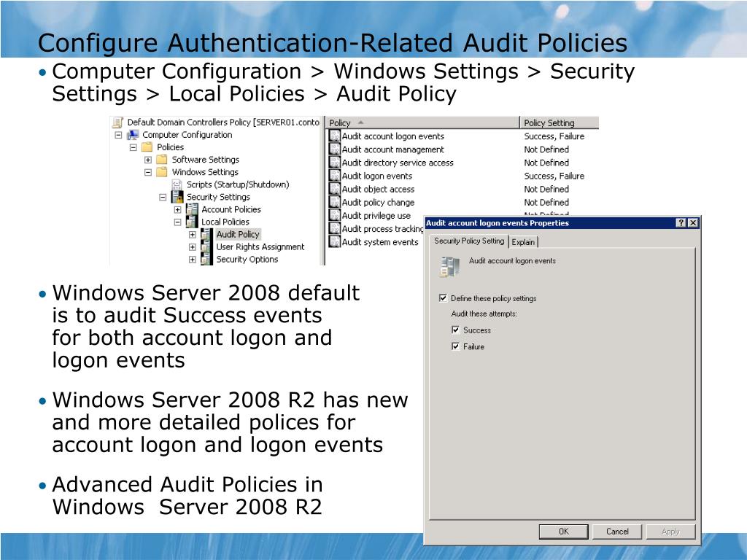The image size is (747, 560).
Task: Click the Local Policies icon
Action: click(192, 222)
